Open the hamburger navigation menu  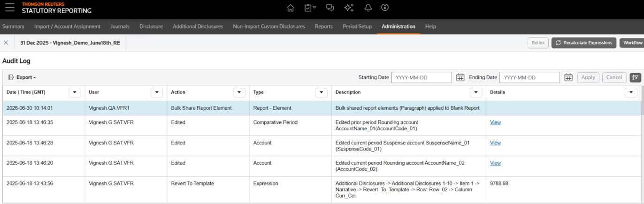[9, 8]
